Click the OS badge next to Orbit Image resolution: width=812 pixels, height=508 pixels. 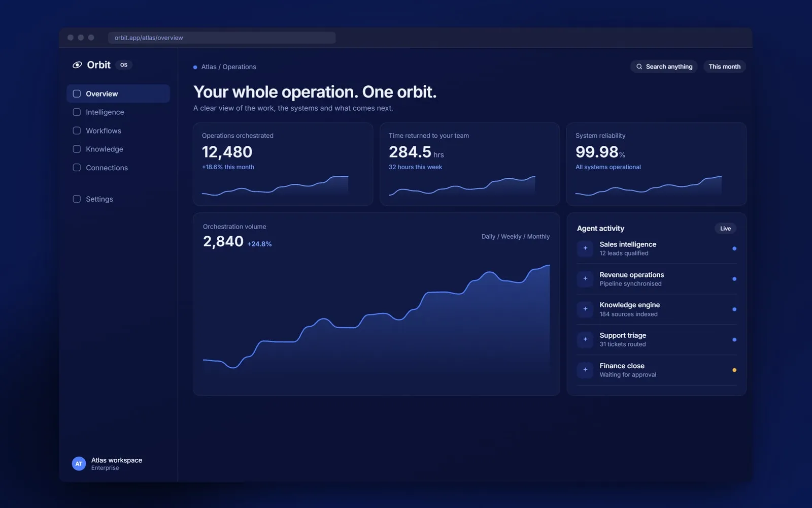coord(124,65)
